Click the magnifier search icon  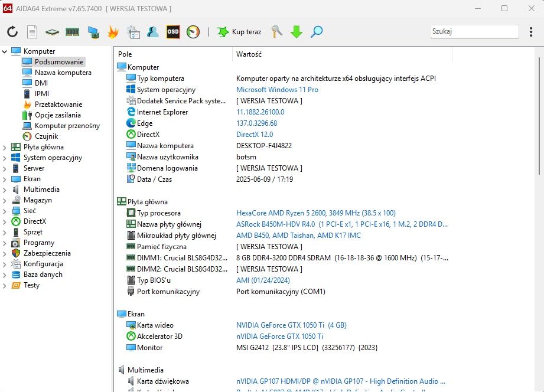coord(317,32)
